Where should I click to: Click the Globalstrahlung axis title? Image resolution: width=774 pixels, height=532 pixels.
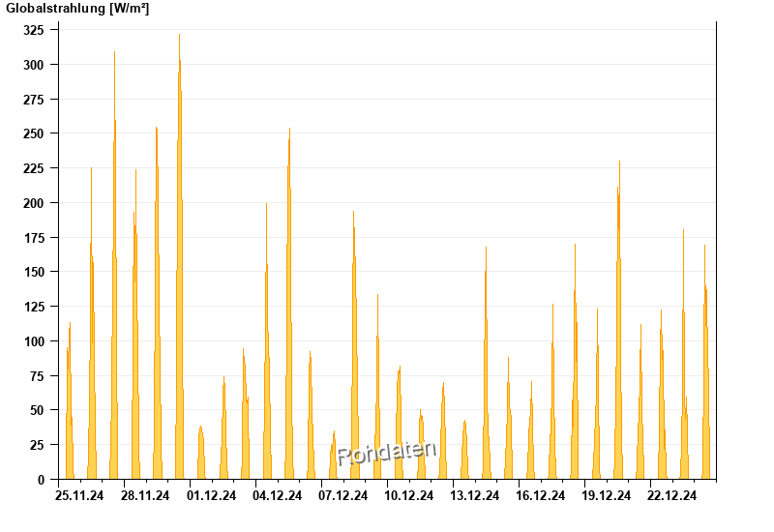(x=77, y=9)
